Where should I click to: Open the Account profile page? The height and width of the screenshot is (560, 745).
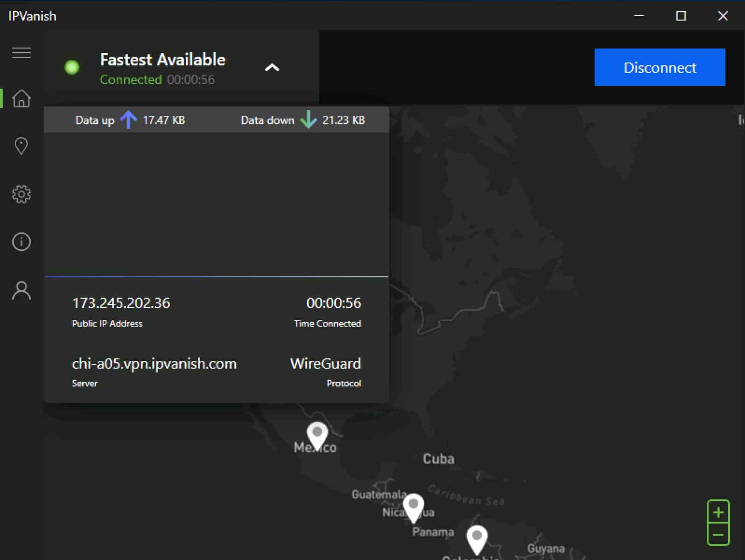pyautogui.click(x=21, y=290)
